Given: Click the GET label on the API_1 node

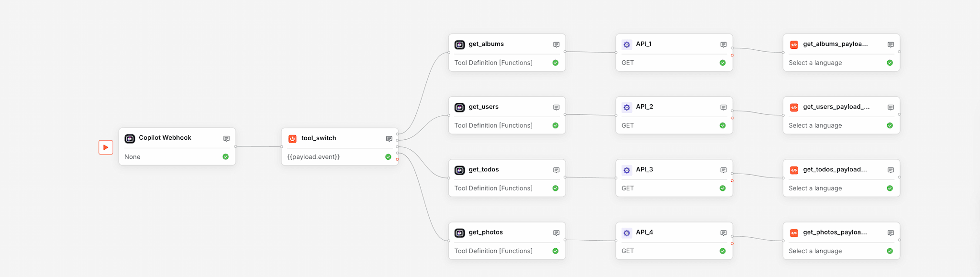Looking at the screenshot, I should click(627, 63).
